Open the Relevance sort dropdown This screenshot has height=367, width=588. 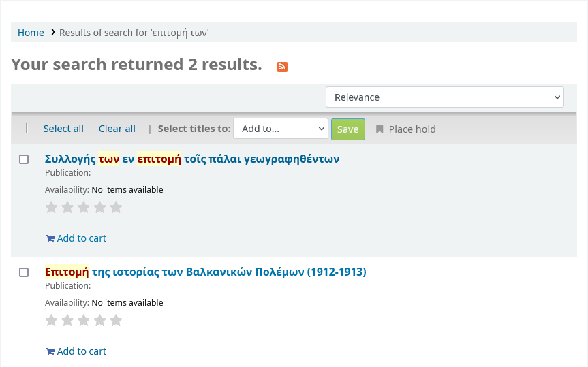coord(444,97)
